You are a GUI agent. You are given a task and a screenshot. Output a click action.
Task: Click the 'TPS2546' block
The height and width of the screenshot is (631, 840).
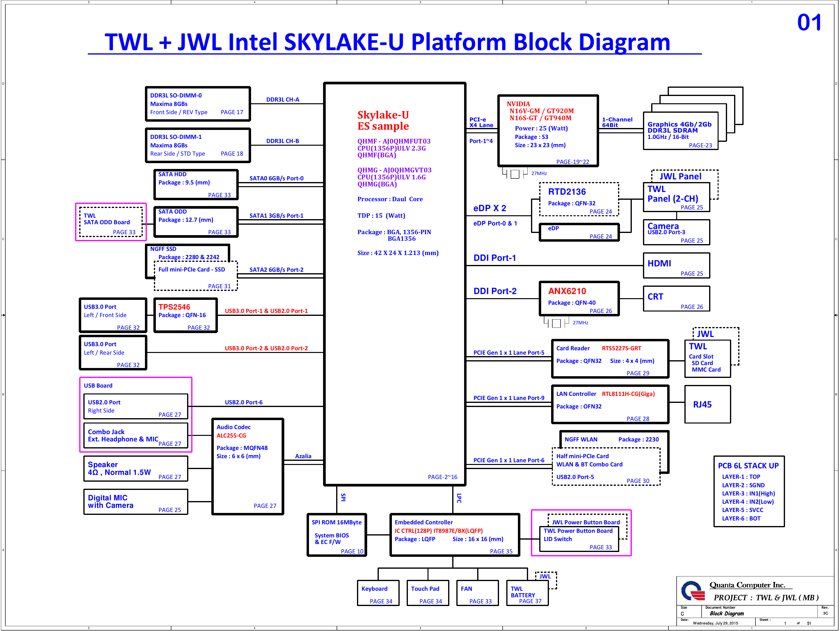(186, 315)
